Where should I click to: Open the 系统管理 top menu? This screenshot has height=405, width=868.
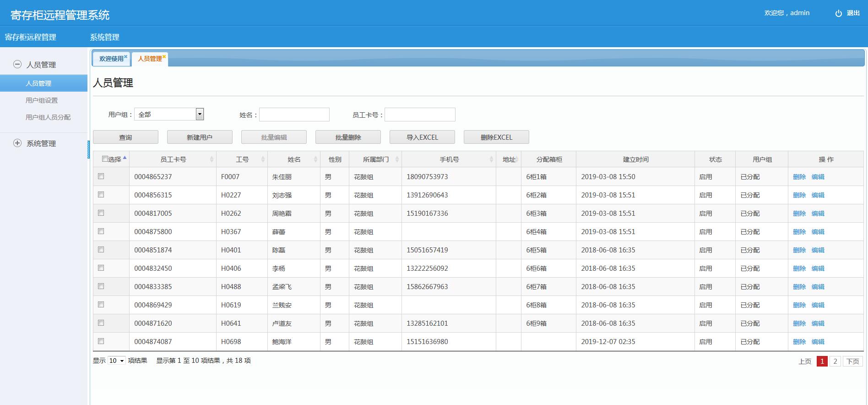pos(104,37)
